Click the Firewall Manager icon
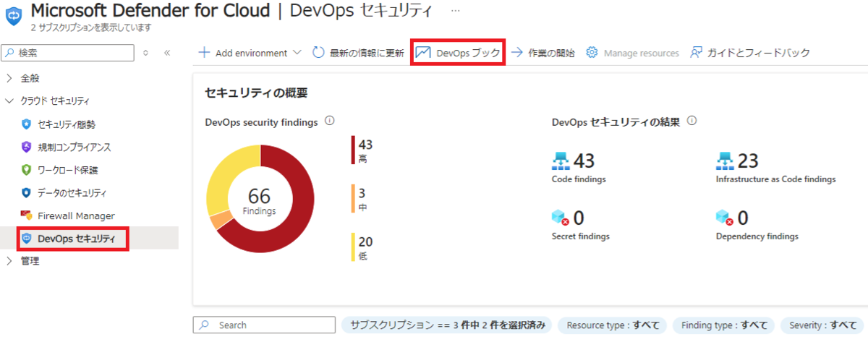The width and height of the screenshot is (868, 342). (x=27, y=215)
